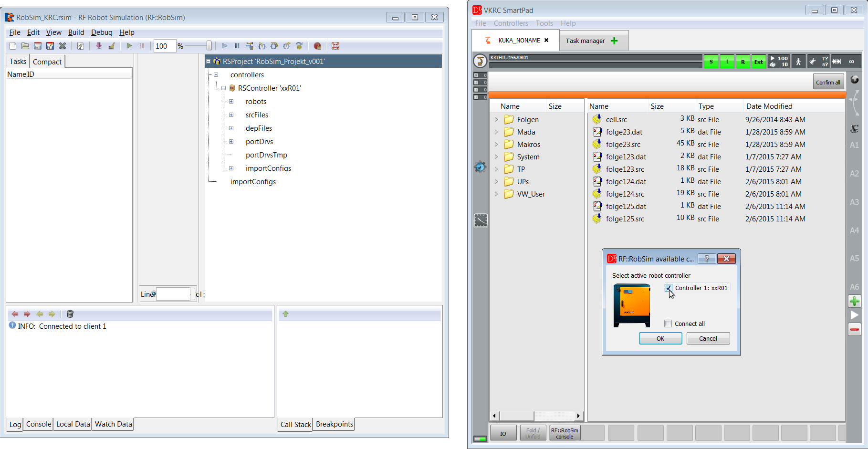Click the dialog help question mark button

click(707, 259)
